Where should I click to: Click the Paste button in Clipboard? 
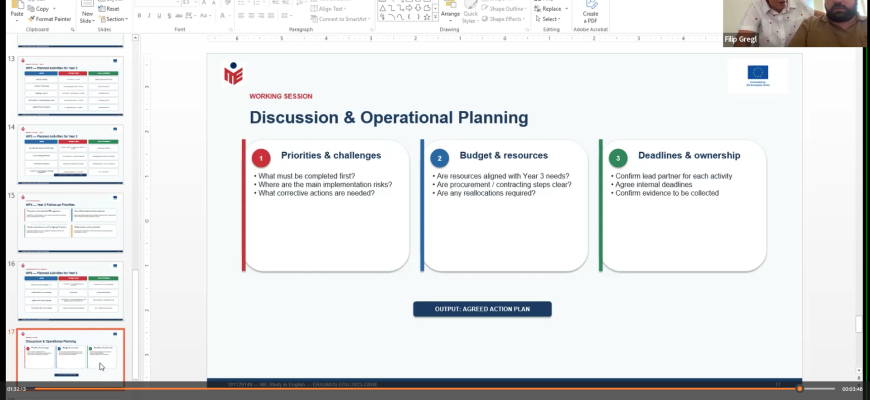(x=17, y=11)
